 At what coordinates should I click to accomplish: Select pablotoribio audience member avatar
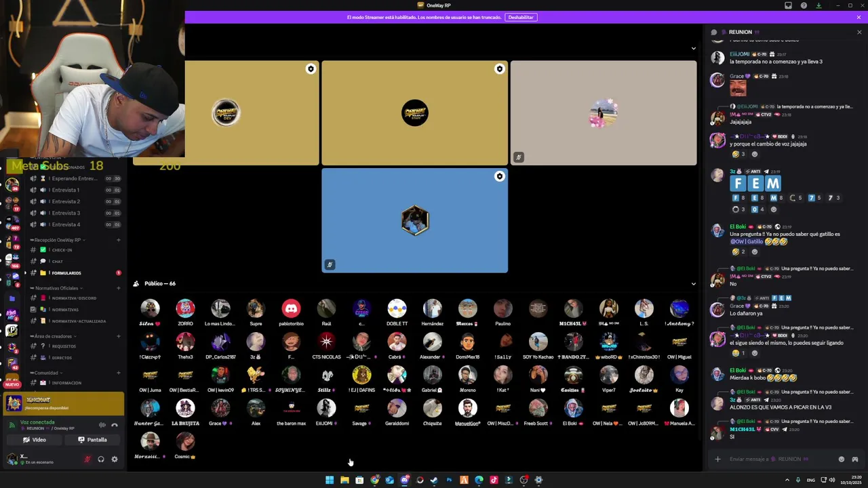click(x=291, y=309)
